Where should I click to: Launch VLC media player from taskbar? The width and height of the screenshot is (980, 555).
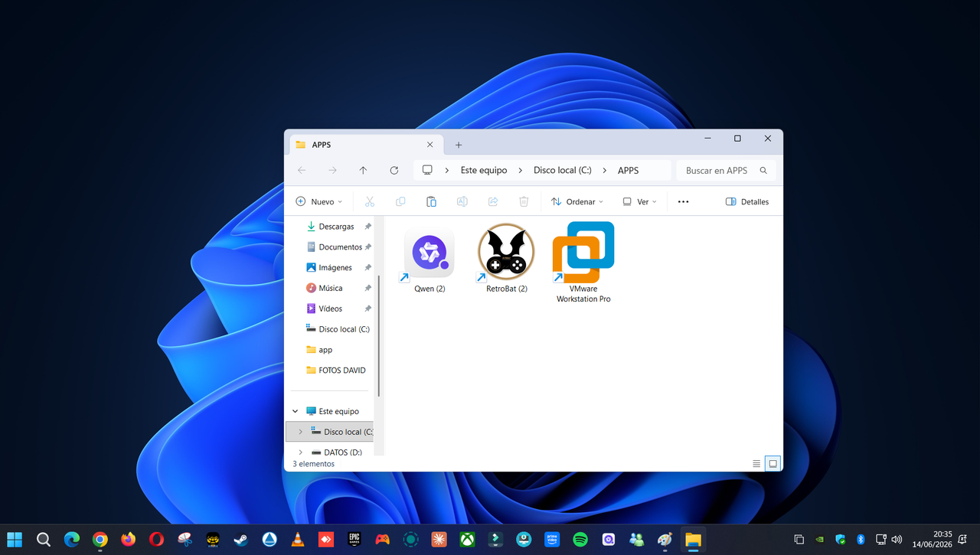297,539
